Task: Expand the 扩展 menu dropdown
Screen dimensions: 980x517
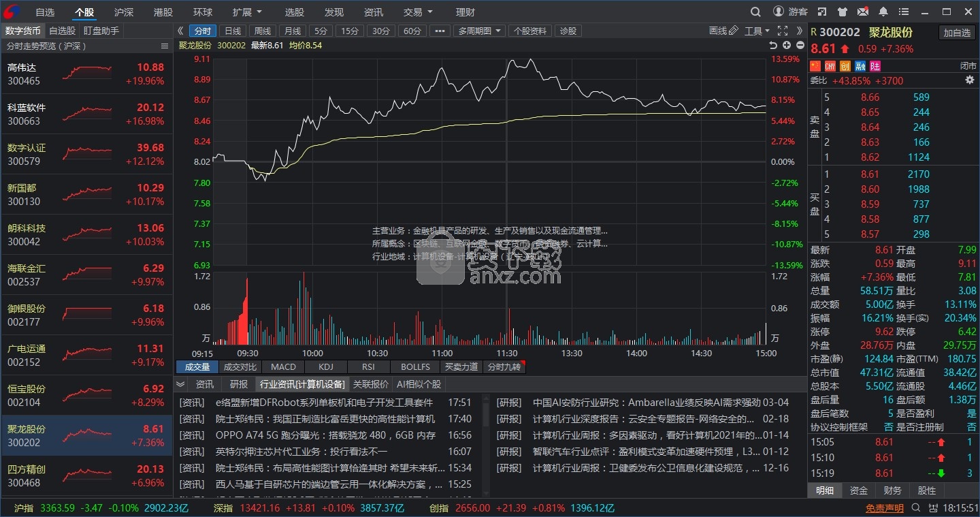Action: pyautogui.click(x=247, y=12)
